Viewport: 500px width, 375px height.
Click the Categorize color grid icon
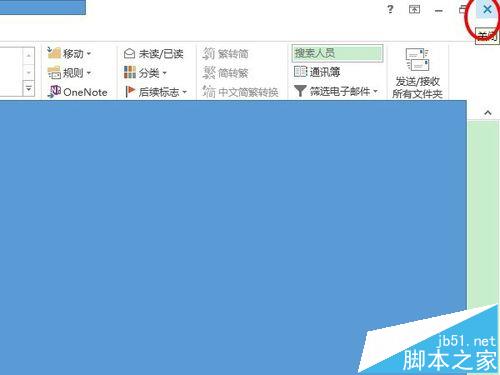coord(130,72)
